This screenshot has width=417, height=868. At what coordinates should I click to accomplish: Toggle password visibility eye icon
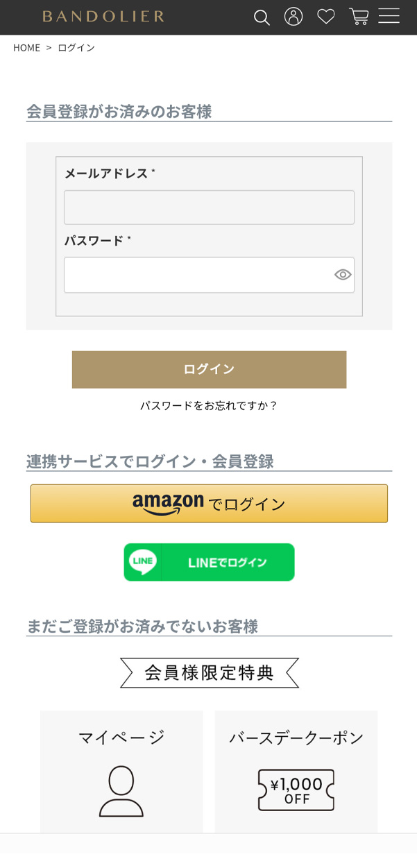(x=343, y=275)
